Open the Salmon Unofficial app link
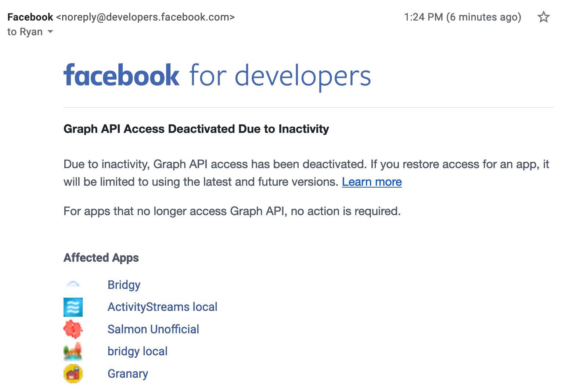 click(x=153, y=329)
